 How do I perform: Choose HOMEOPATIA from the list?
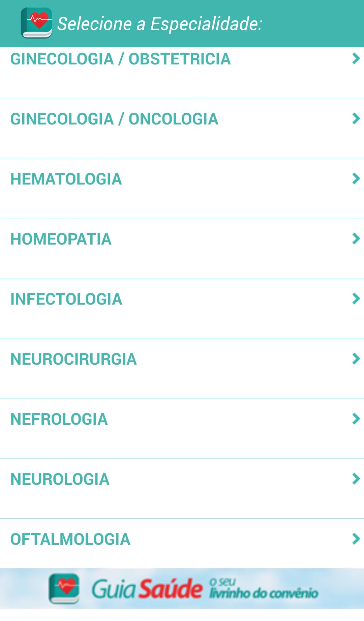point(61,239)
